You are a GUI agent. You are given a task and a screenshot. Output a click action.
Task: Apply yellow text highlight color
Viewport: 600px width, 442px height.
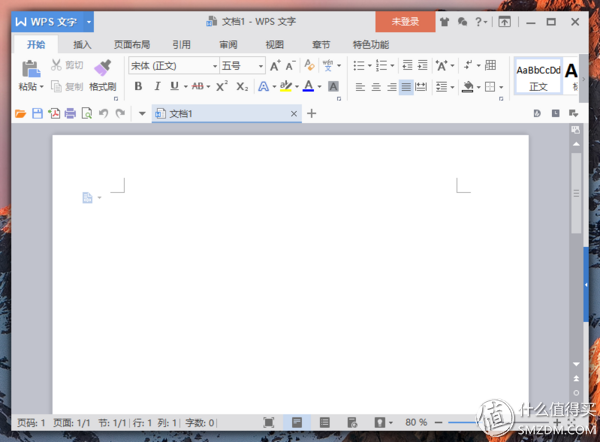point(285,86)
